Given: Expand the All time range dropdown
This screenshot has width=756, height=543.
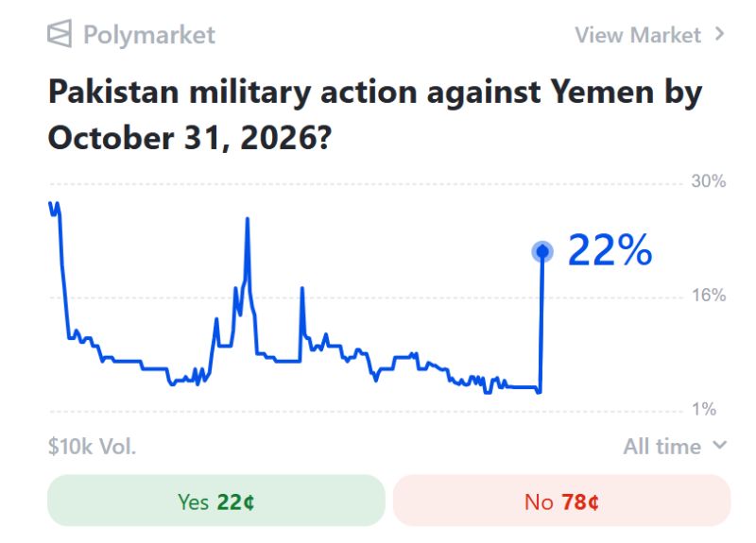Looking at the screenshot, I should [675, 447].
